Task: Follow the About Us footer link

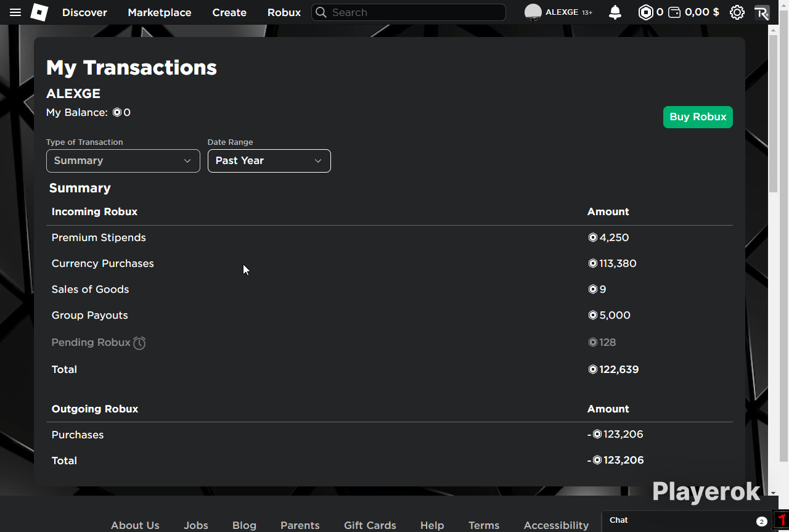Action: coord(135,525)
